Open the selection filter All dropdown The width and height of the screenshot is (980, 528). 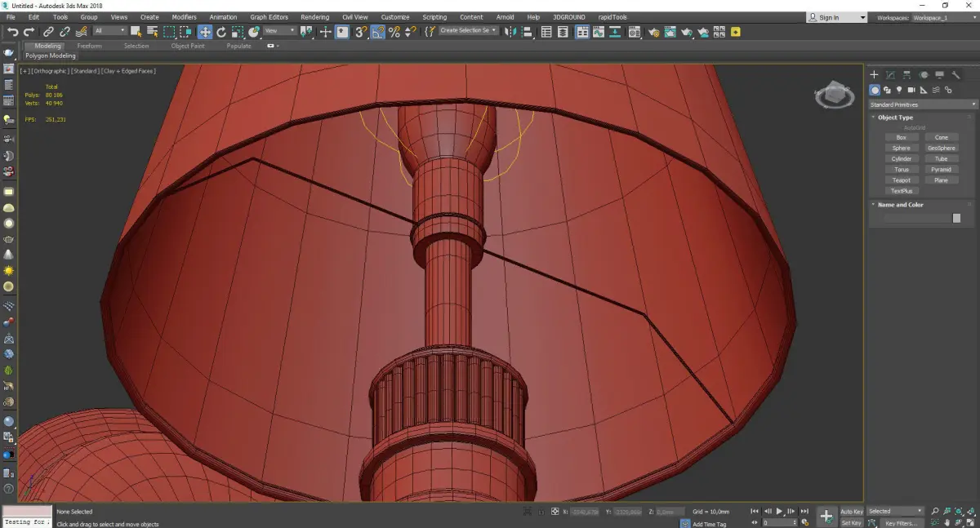click(x=110, y=31)
